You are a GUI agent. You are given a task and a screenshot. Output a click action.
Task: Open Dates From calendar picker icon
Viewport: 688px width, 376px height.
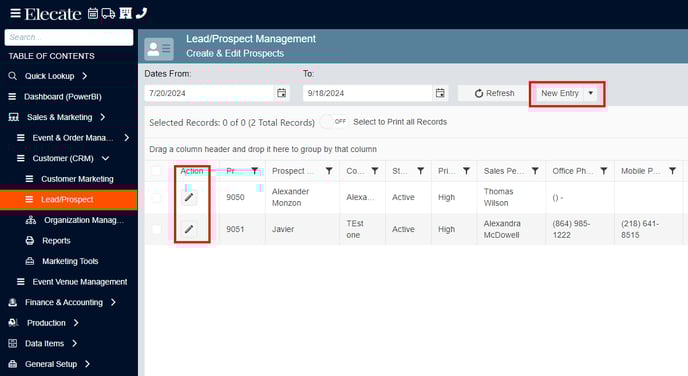pos(281,93)
